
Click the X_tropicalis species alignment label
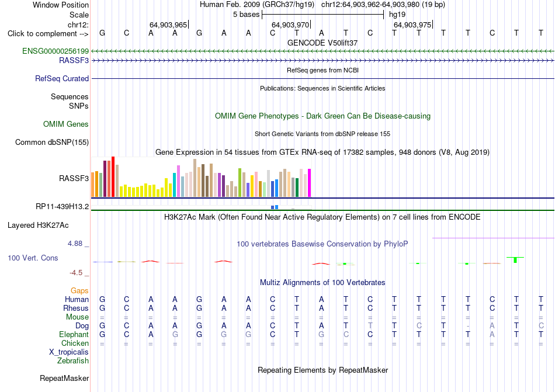[x=69, y=352]
